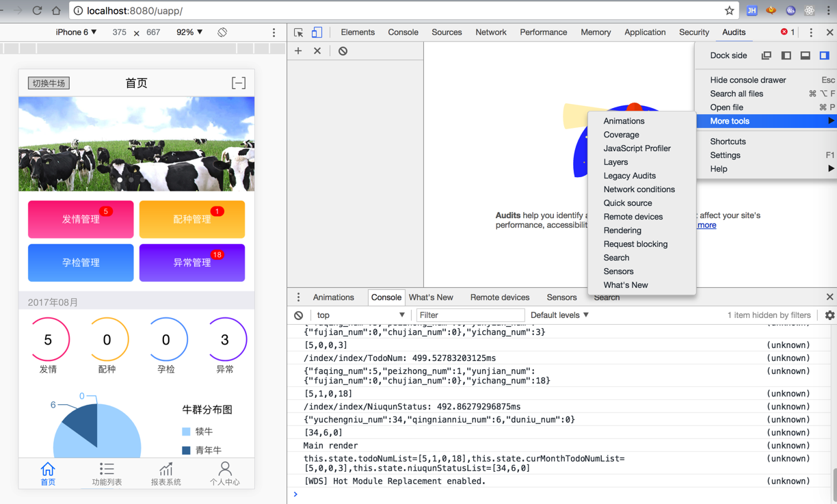Select the Sensors drawer tab
The image size is (837, 504).
(x=561, y=297)
